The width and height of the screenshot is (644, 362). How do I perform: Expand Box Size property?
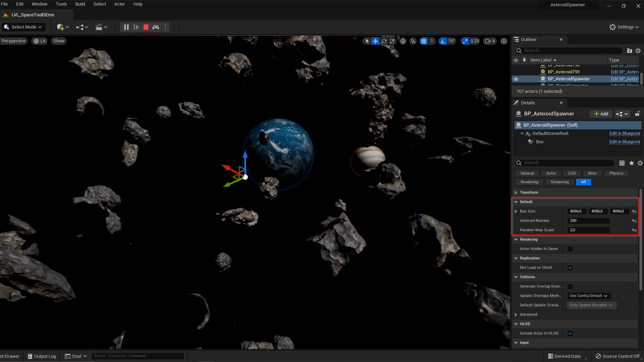coord(516,211)
